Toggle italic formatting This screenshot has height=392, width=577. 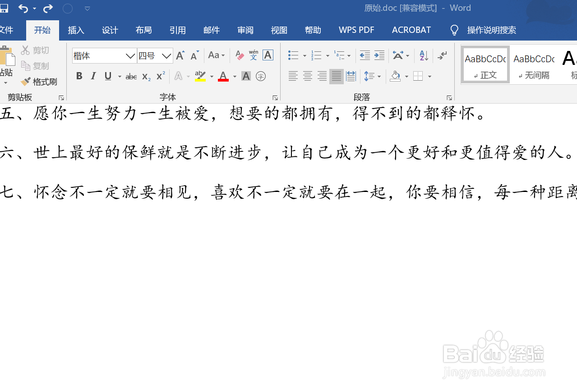[93, 76]
